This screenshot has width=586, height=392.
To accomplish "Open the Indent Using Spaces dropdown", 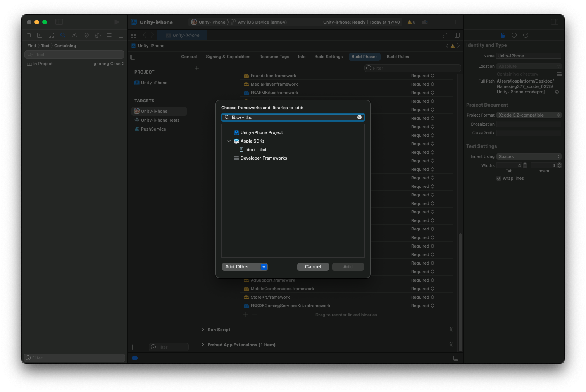I will point(529,156).
